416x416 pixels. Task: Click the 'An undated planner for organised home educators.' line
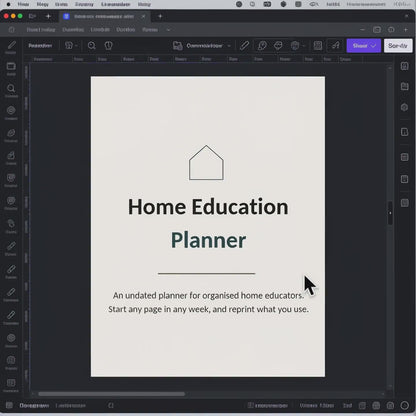[208, 295]
